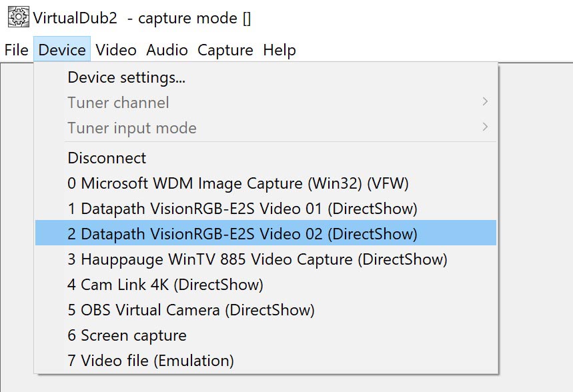
Task: Open the Audio menu
Action: tap(167, 50)
